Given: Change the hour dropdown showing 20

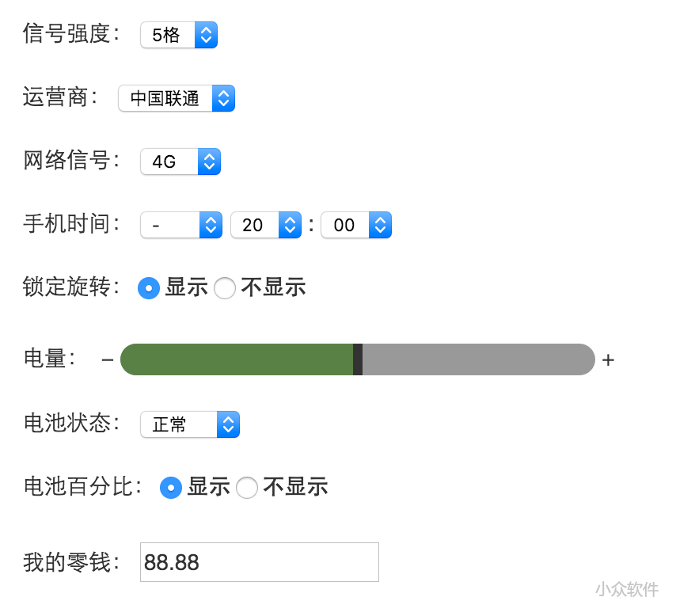Looking at the screenshot, I should click(266, 225).
